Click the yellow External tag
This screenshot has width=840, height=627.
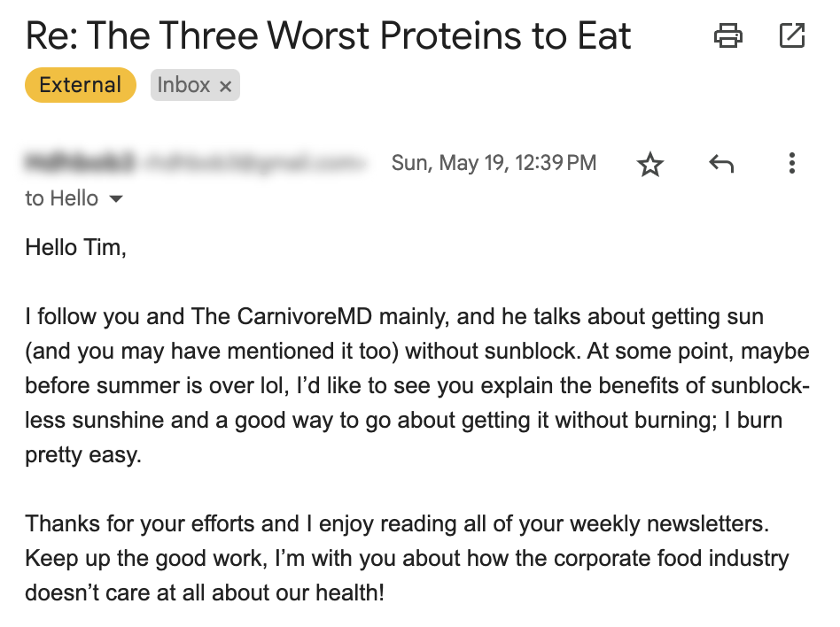pos(81,85)
